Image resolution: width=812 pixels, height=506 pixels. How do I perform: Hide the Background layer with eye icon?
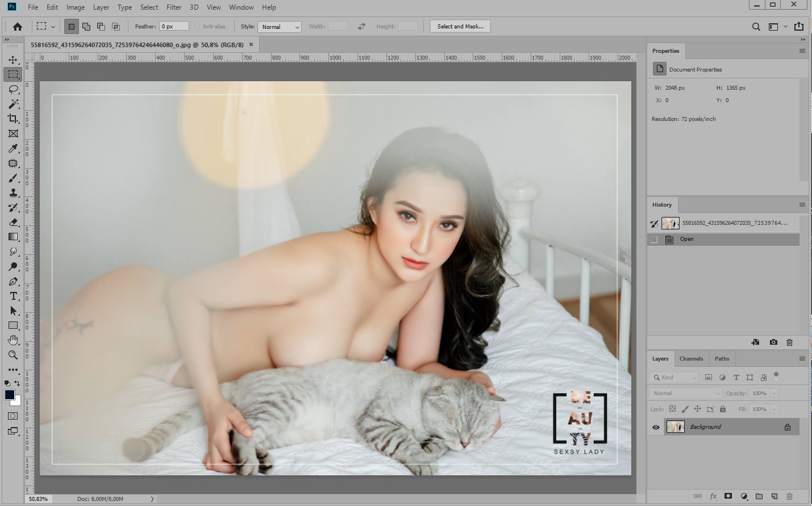pos(656,427)
